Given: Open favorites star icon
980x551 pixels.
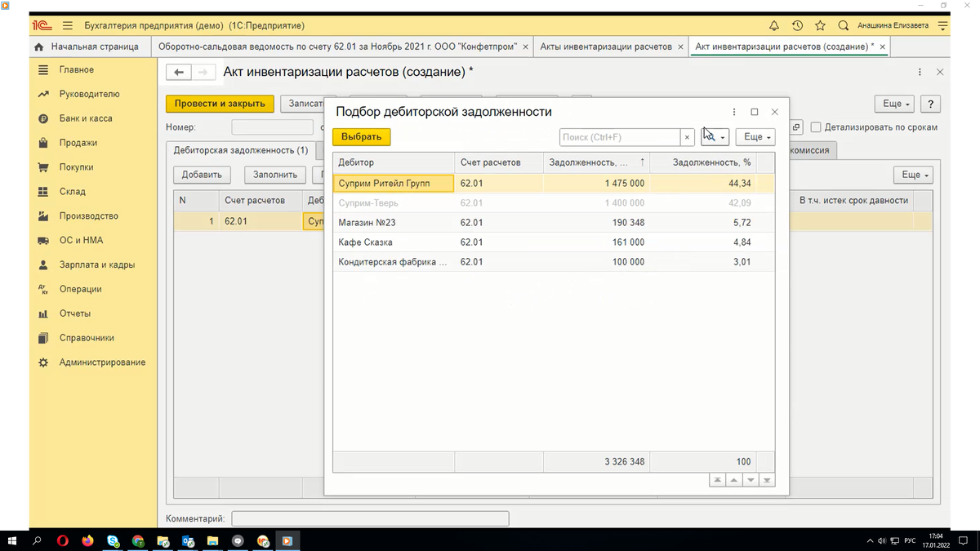Looking at the screenshot, I should click(820, 25).
